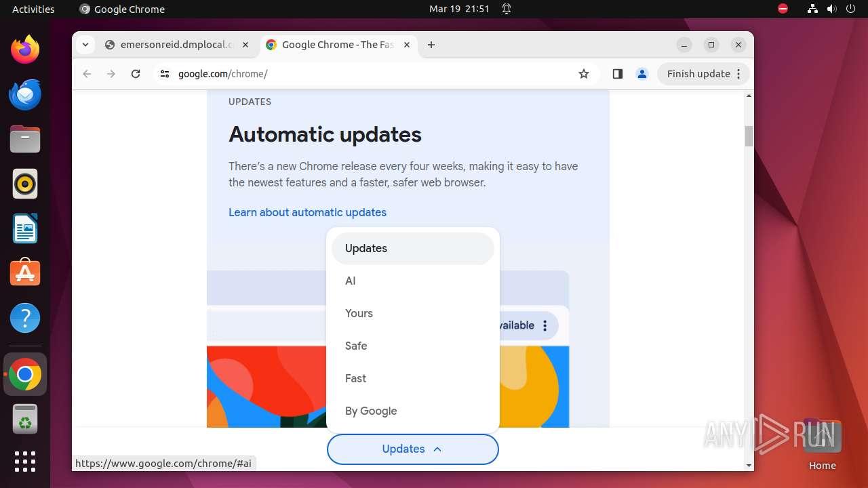Open the three-dot menu on illustrated browser
This screenshot has width=868, height=488.
545,325
